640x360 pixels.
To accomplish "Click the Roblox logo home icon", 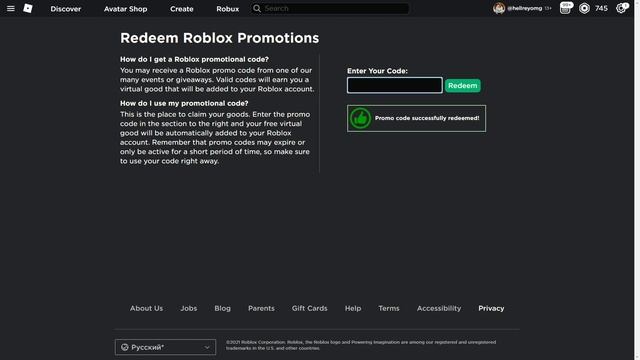I will [x=28, y=8].
